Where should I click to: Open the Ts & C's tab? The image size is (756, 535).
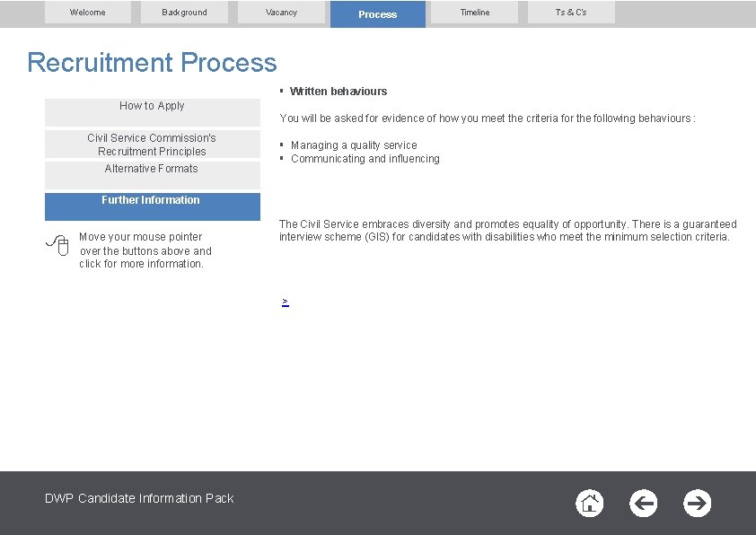(x=571, y=12)
